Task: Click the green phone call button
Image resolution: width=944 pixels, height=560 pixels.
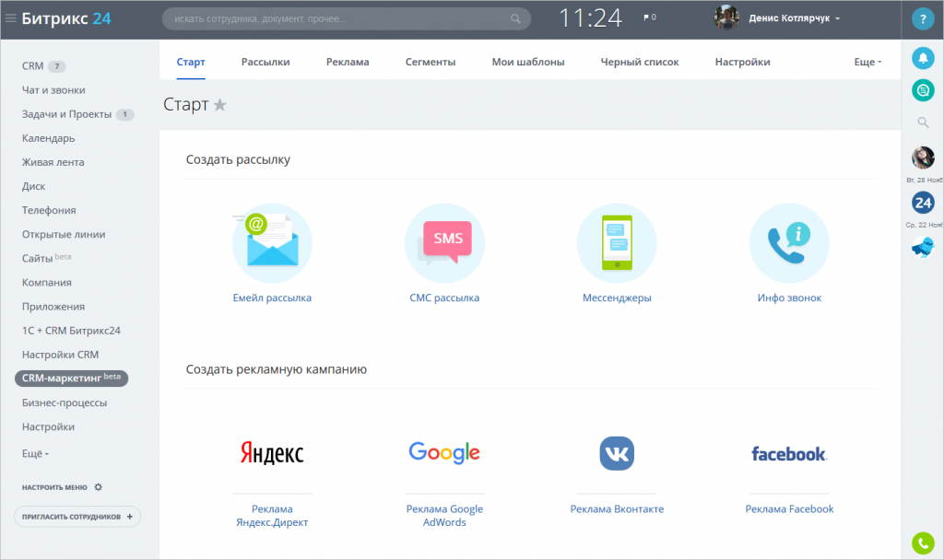Action: 923,543
